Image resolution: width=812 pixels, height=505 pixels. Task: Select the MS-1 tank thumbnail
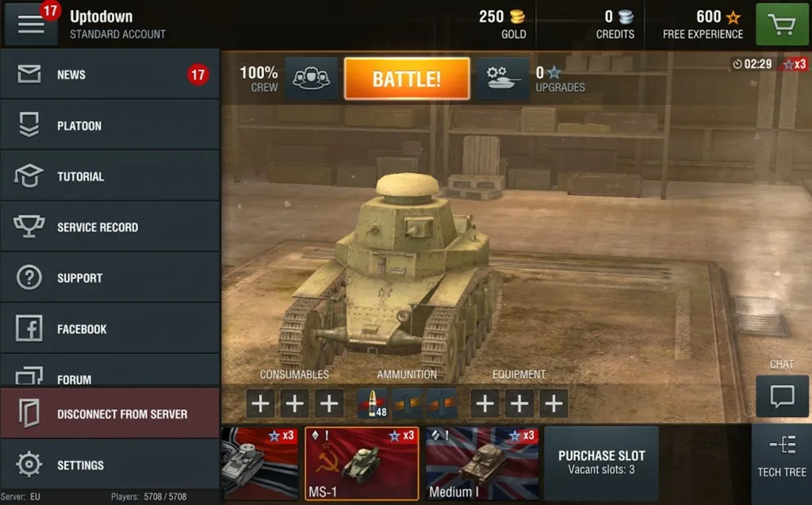[x=362, y=464]
